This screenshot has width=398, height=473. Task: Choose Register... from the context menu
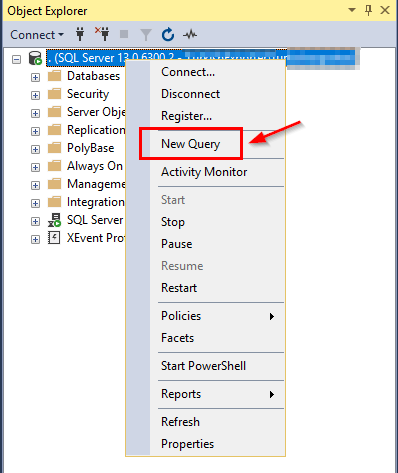click(x=205, y=116)
